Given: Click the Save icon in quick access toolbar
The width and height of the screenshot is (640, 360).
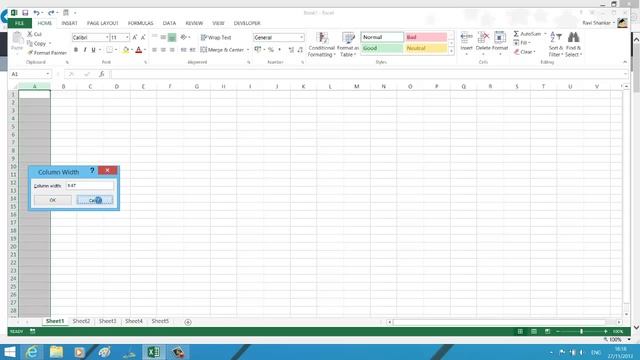Looking at the screenshot, I should coord(25,13).
